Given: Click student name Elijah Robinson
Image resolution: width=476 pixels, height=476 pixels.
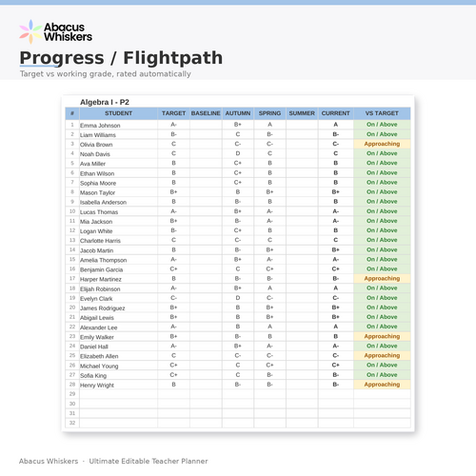Looking at the screenshot, I should click(100, 289).
